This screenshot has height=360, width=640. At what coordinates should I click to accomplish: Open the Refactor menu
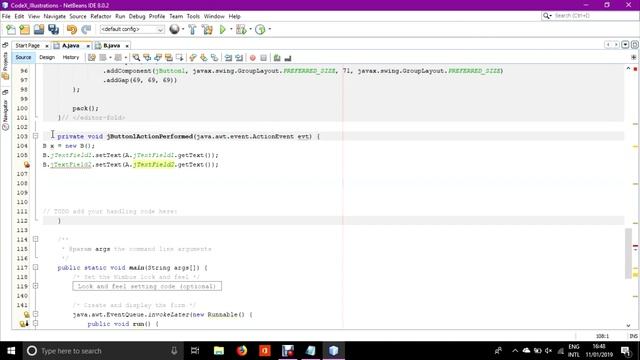tap(101, 16)
